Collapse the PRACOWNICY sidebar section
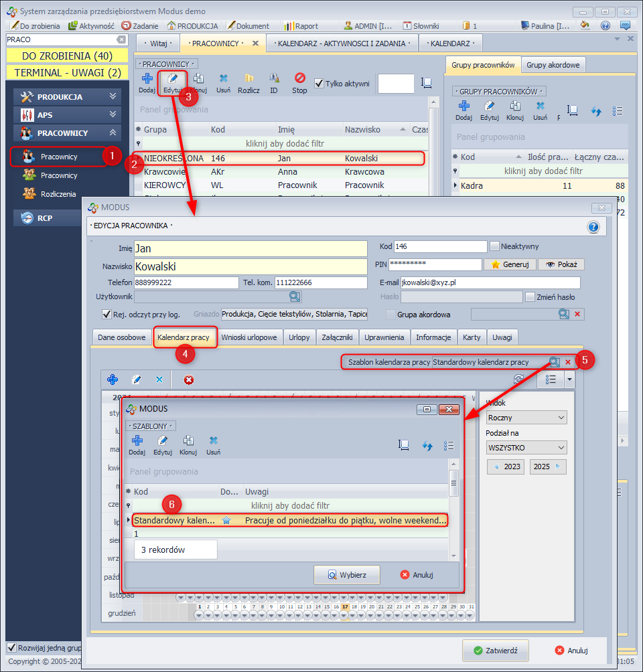Viewport: 643px width, 672px height. pos(113,133)
